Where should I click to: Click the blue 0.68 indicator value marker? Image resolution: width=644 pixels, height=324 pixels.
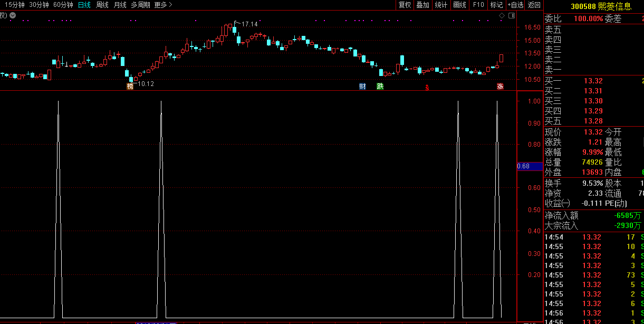point(530,166)
